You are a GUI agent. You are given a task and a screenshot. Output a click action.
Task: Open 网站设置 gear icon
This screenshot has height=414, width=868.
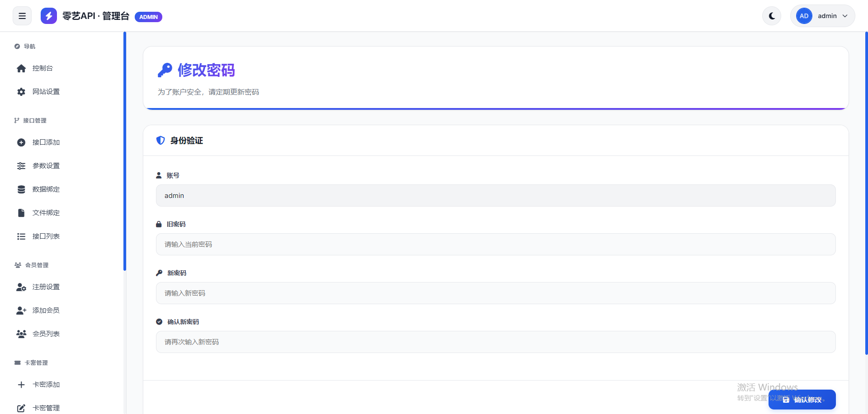click(x=21, y=92)
